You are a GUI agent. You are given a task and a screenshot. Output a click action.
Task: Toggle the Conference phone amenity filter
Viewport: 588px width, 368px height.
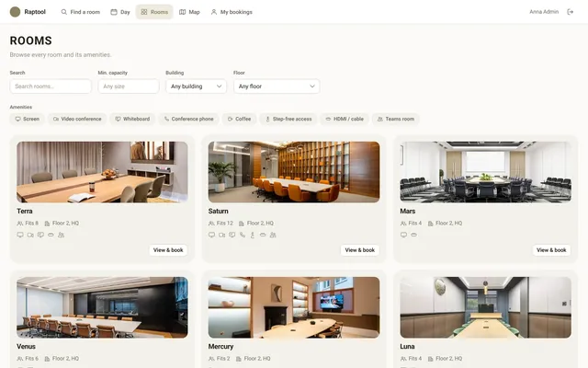pos(188,119)
